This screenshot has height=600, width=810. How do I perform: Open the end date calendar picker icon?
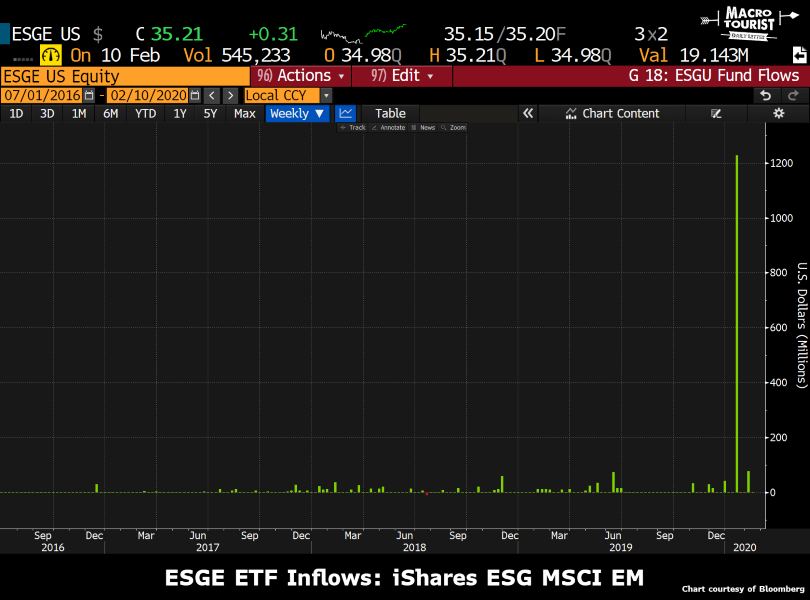(x=195, y=96)
